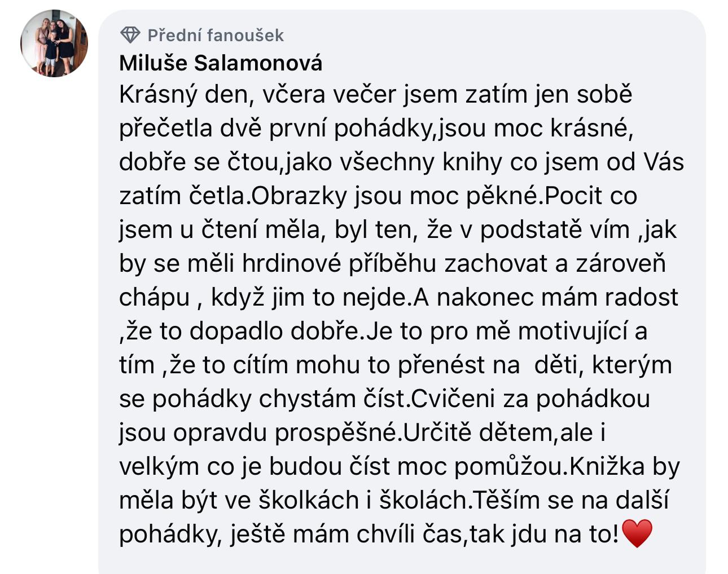Screen dimensions: 728x574
Task: Open the commenter's profile picture
Action: click(54, 43)
